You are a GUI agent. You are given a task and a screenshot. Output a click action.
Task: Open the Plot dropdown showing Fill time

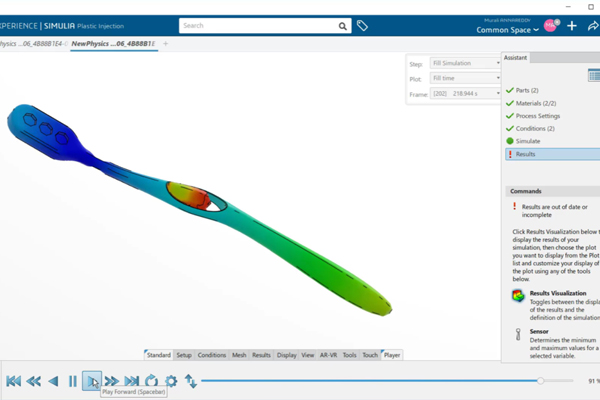coord(465,78)
